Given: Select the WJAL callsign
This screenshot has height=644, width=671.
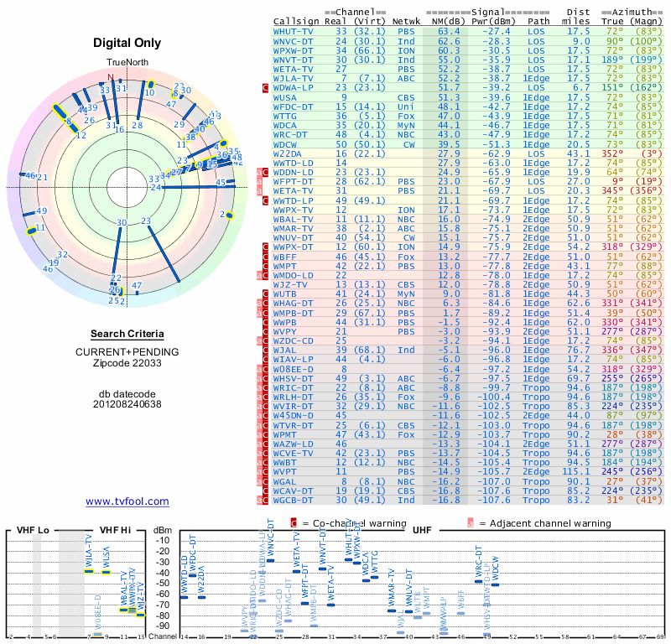Looking at the screenshot, I should tap(284, 350).
